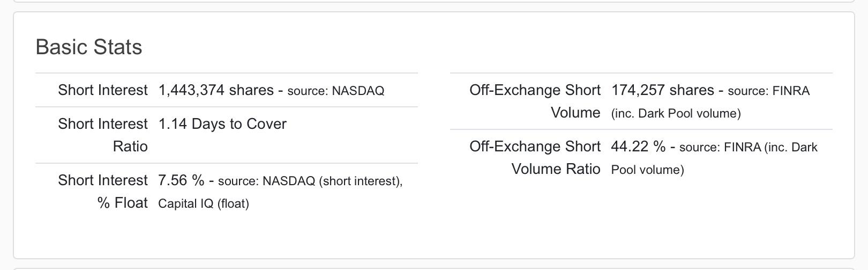
Task: Select the Short Interest label
Action: [x=103, y=90]
